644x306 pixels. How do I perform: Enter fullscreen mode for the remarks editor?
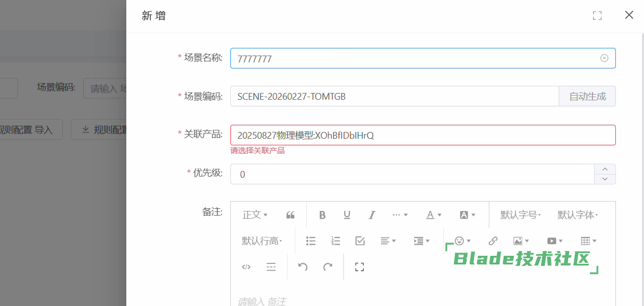[x=359, y=267]
